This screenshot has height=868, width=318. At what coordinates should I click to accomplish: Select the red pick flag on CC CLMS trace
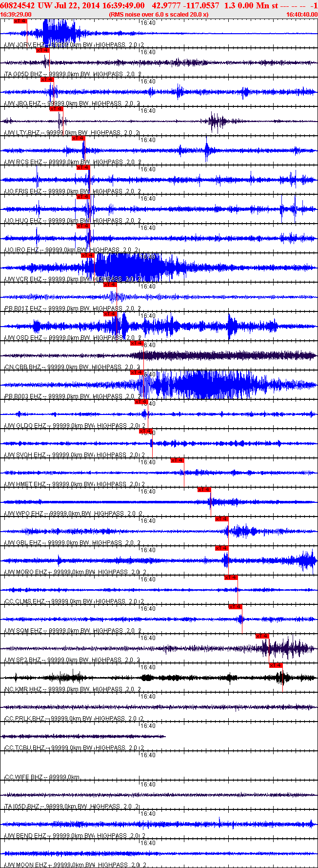pyautogui.click(x=231, y=578)
